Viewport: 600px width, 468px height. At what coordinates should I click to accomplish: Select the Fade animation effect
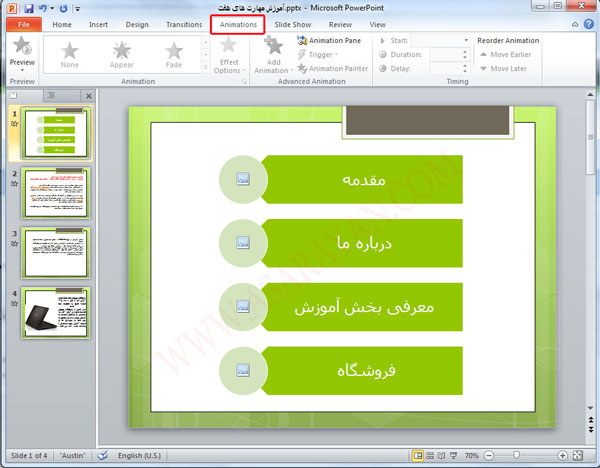coord(173,55)
